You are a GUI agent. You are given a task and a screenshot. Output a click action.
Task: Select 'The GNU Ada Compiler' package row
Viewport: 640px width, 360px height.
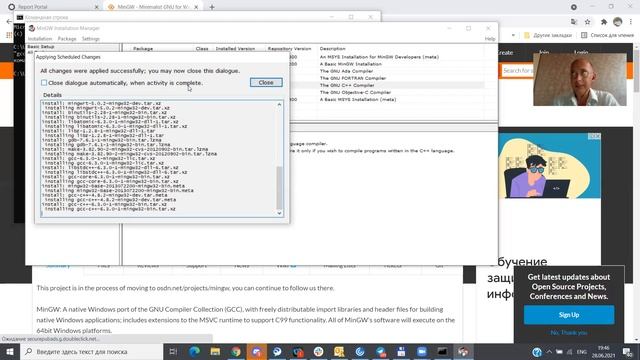tap(346, 71)
